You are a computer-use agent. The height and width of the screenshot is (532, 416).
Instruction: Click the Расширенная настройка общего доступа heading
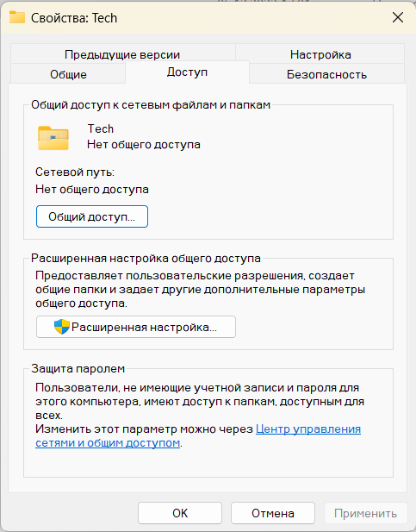[146, 258]
